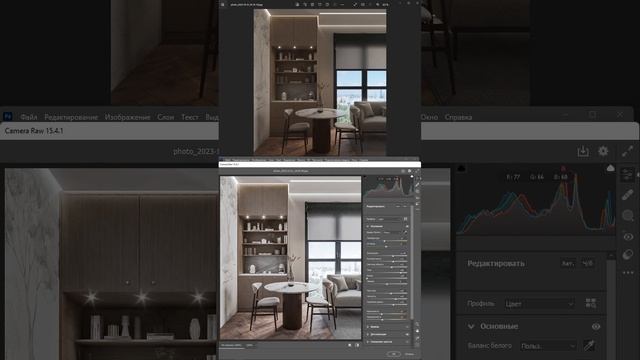This screenshot has width=640, height=360.
Task: Select the Healing tool in large Camera Raw
Action: coord(627,195)
